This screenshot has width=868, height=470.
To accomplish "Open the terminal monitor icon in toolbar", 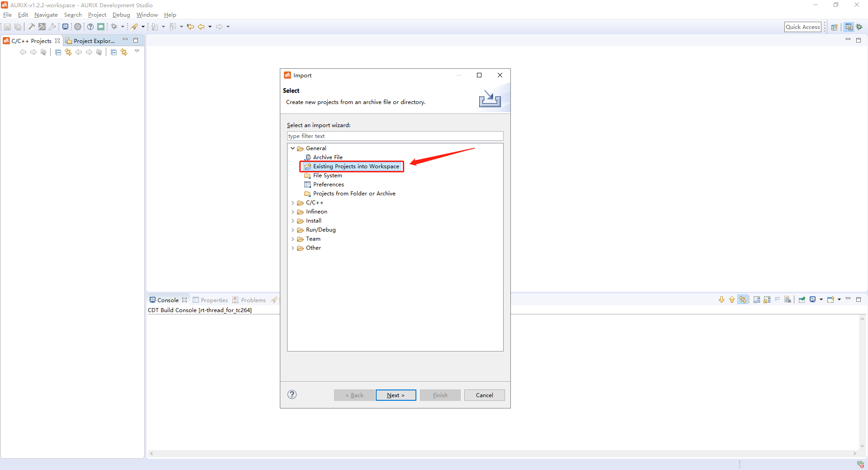I will 66,27.
